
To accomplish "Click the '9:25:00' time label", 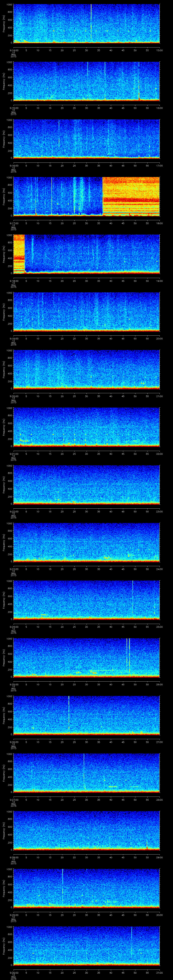I will 14,684.
